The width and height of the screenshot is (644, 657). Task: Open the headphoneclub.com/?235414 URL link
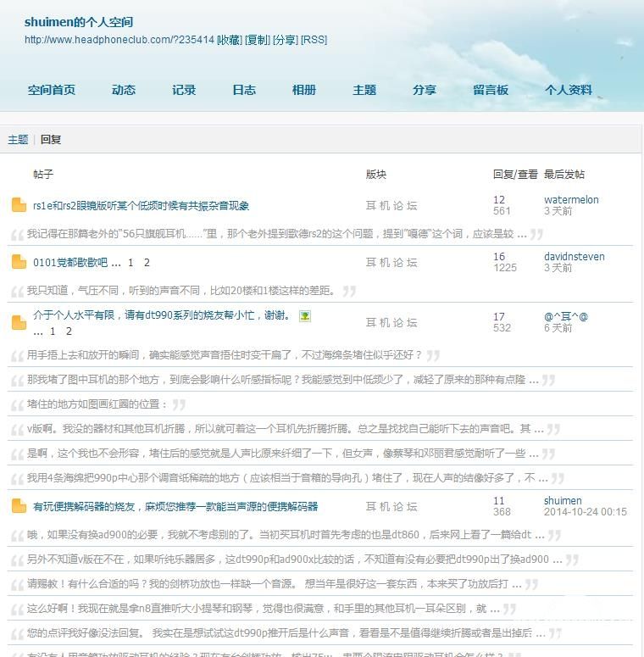(x=119, y=40)
